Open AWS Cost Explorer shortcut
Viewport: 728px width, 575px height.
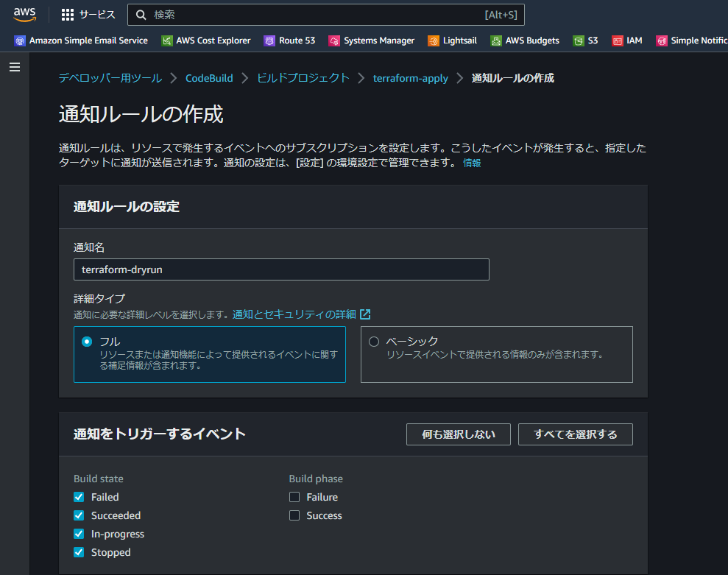point(206,40)
